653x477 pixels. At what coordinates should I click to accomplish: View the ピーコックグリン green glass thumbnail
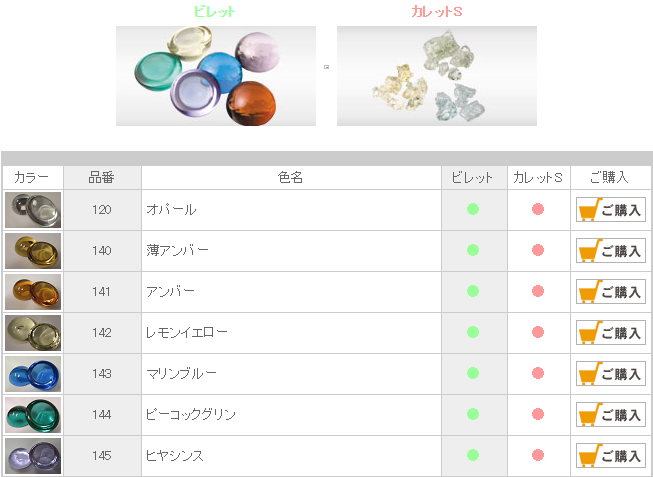pos(33,415)
